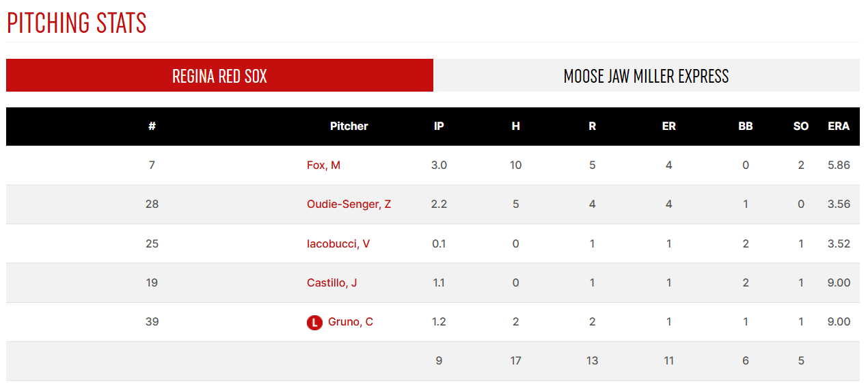
Task: Click the totals row hits value 17
Action: (516, 361)
